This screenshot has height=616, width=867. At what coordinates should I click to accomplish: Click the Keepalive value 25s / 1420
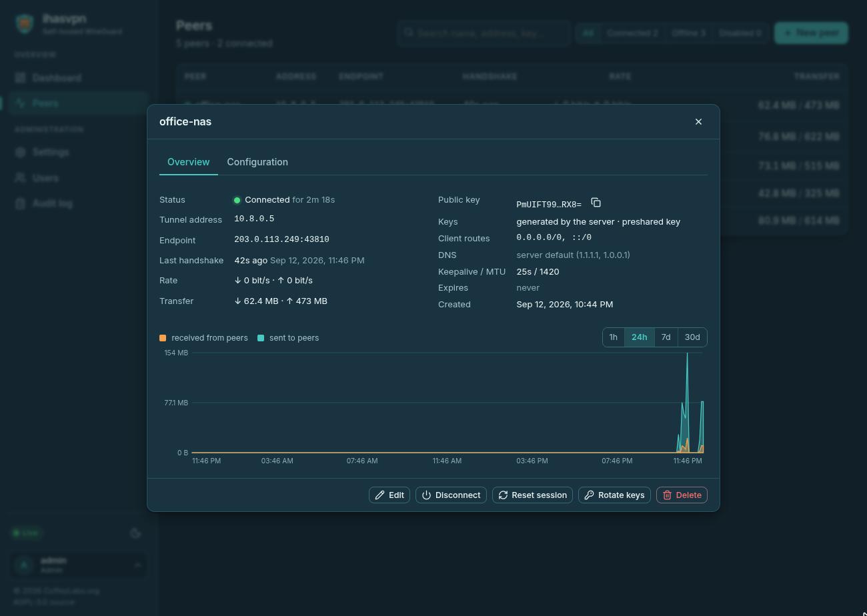[538, 271]
